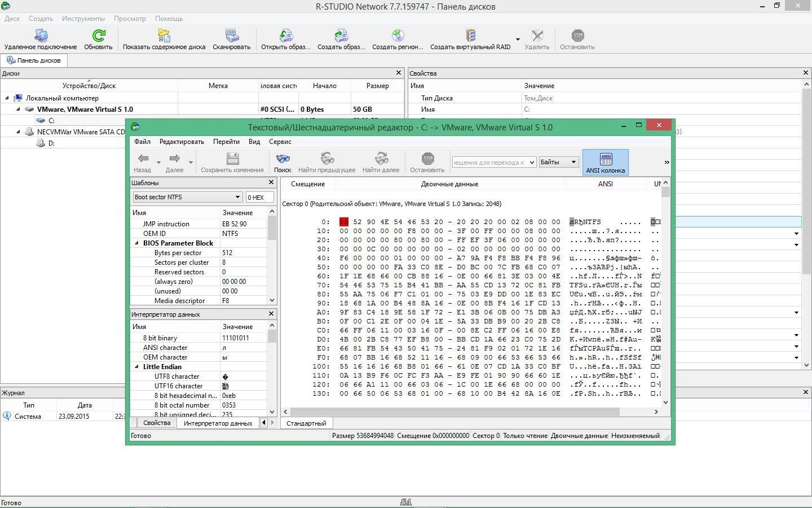Open the Редактировать menu in hex editor
This screenshot has width=812, height=508.
point(182,142)
